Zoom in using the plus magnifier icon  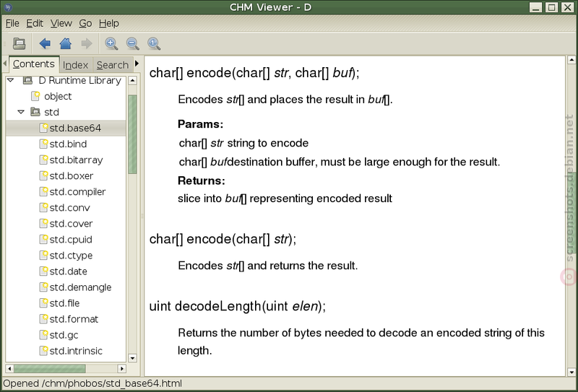[111, 44]
